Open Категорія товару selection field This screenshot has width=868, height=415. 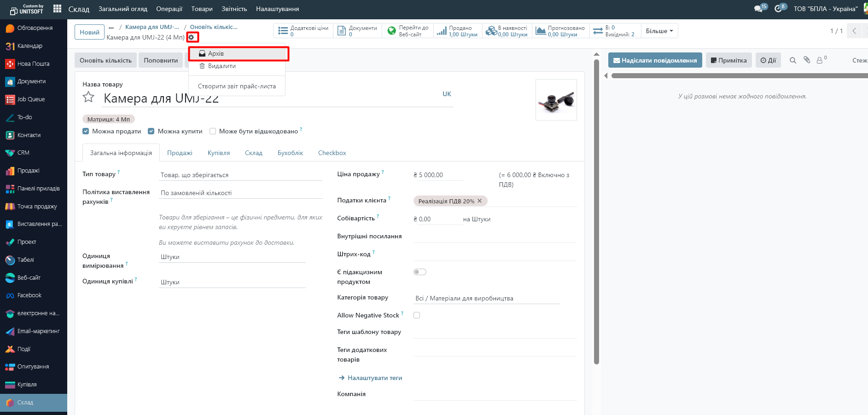[x=486, y=298]
